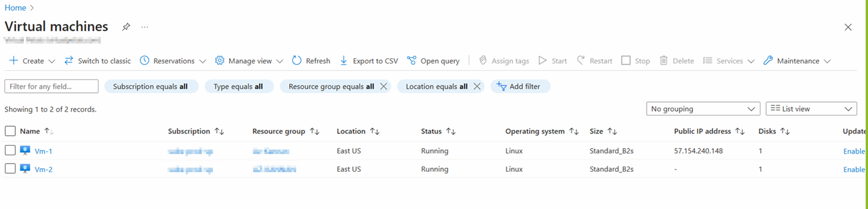Sort by Size column header
This screenshot has width=868, height=209.
603,131
